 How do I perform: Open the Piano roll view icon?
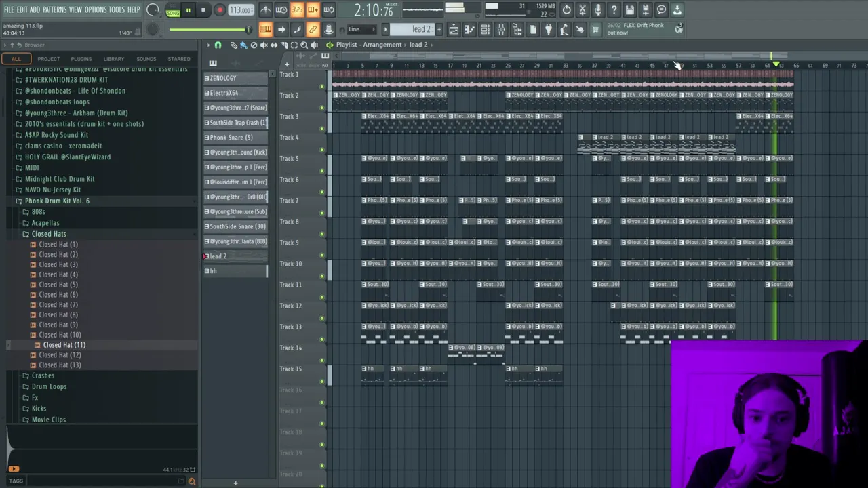coord(469,29)
